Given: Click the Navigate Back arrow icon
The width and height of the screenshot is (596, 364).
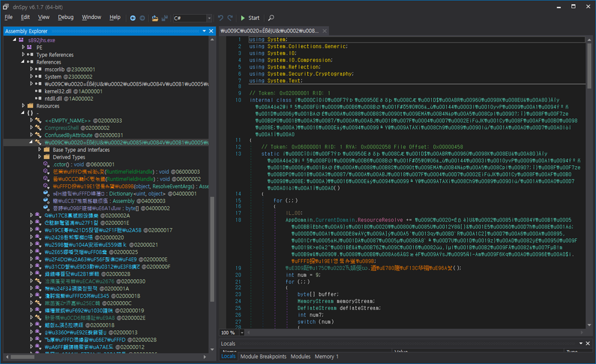Looking at the screenshot, I should point(133,18).
